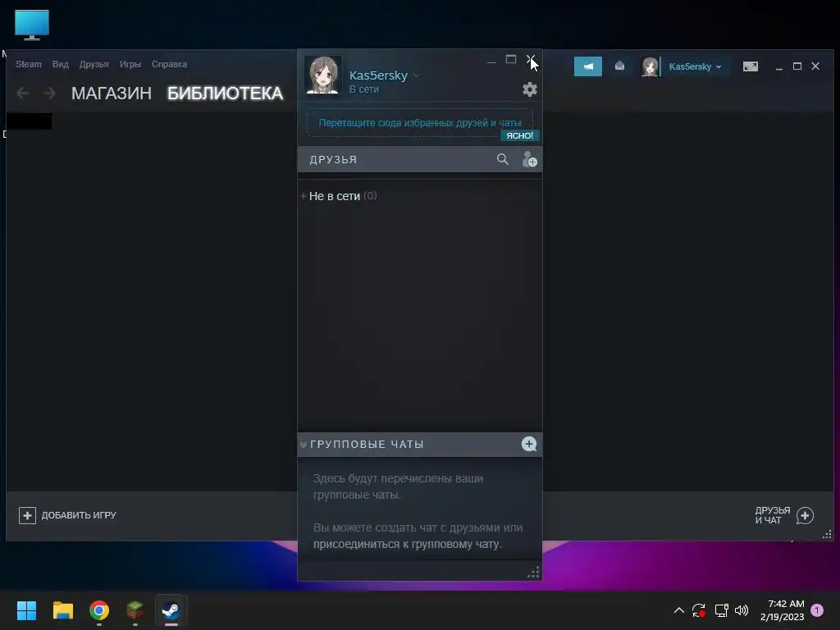
Task: Open network tray icon
Action: click(721, 610)
